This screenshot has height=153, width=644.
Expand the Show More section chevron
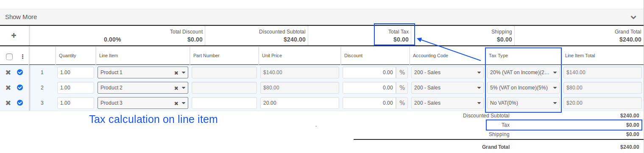point(633,17)
